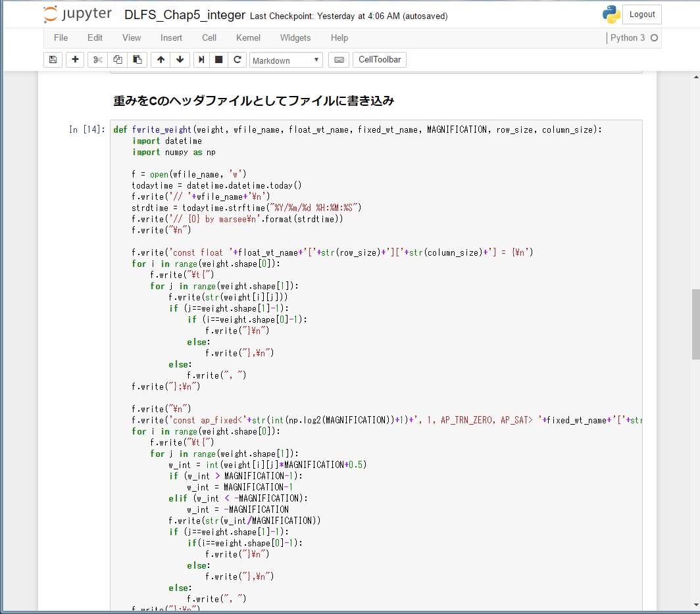Open the command palette keyboard icon
Viewport: 700px width, 614px height.
tap(339, 60)
